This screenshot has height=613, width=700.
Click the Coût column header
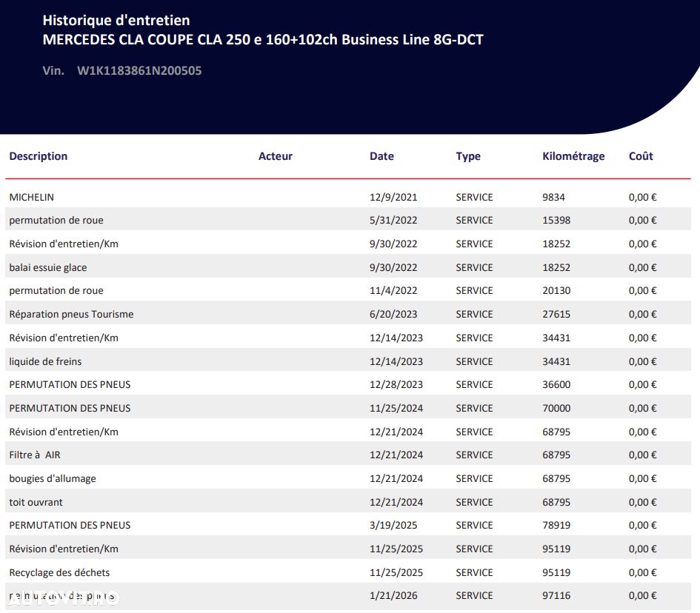[x=641, y=156]
